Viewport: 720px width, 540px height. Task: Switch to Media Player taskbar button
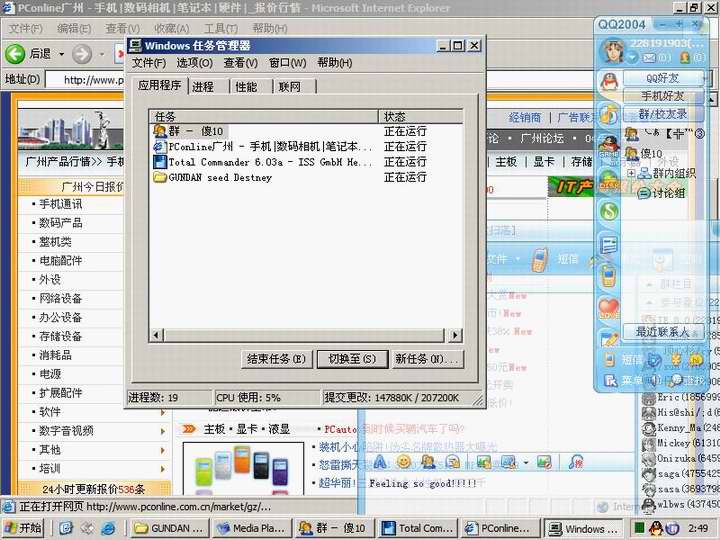251,529
